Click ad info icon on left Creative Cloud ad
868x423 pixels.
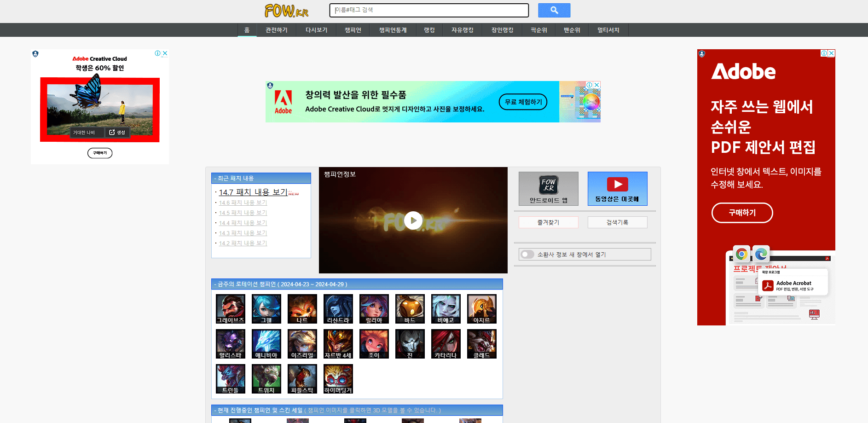(x=157, y=53)
